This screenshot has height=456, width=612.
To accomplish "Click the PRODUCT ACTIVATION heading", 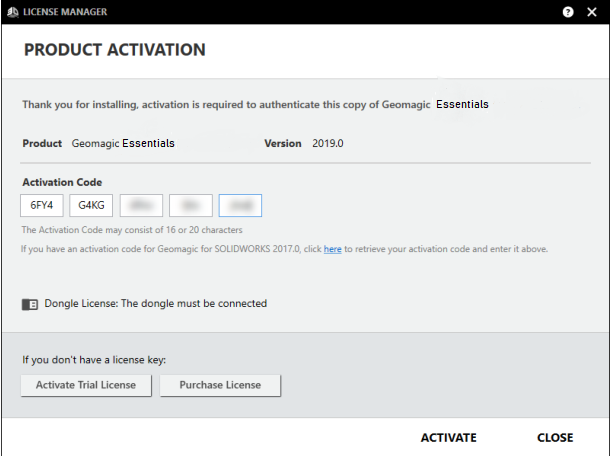I will (115, 50).
